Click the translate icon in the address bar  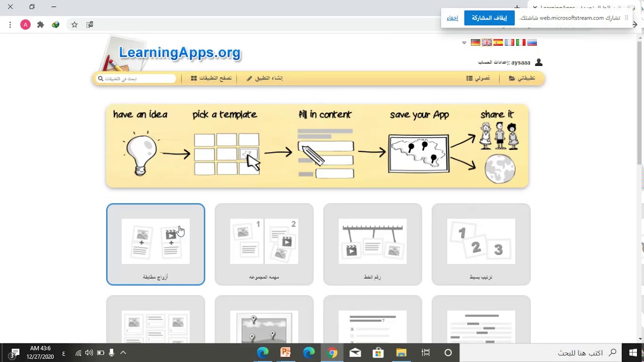click(90, 25)
